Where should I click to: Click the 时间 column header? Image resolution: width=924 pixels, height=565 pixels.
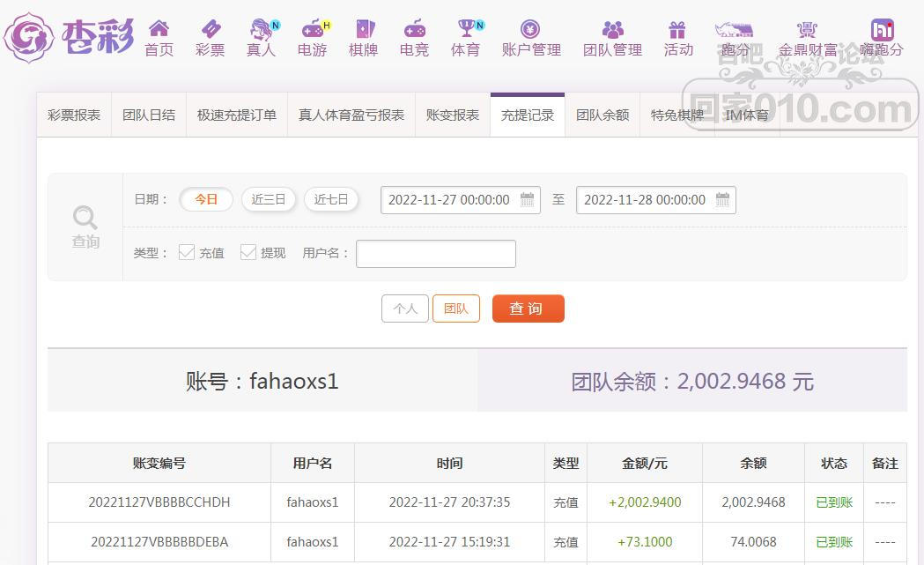(449, 464)
